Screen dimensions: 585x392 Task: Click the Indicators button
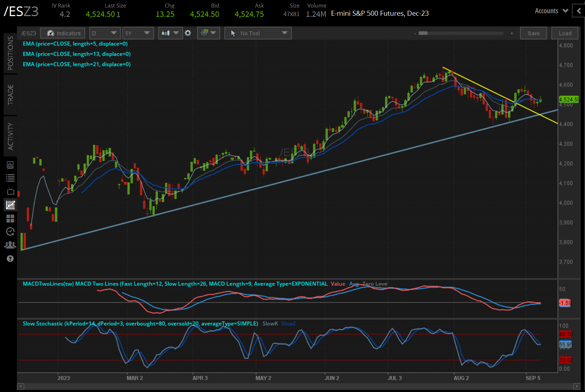63,33
